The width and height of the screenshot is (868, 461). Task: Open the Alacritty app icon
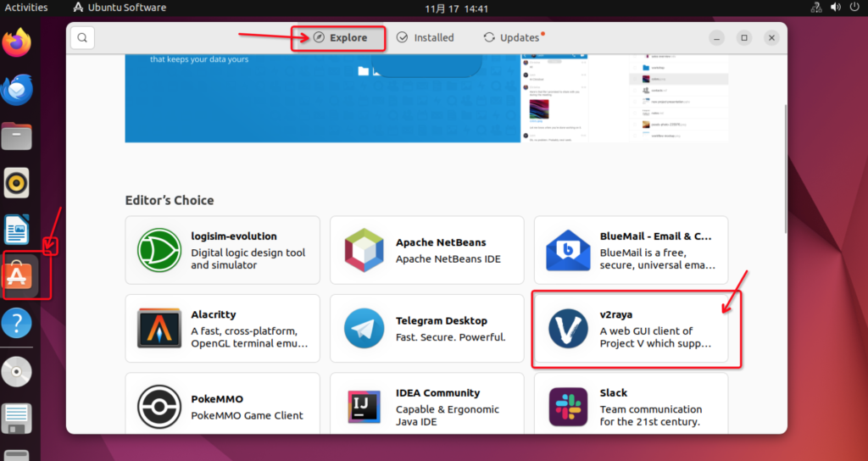tap(159, 328)
